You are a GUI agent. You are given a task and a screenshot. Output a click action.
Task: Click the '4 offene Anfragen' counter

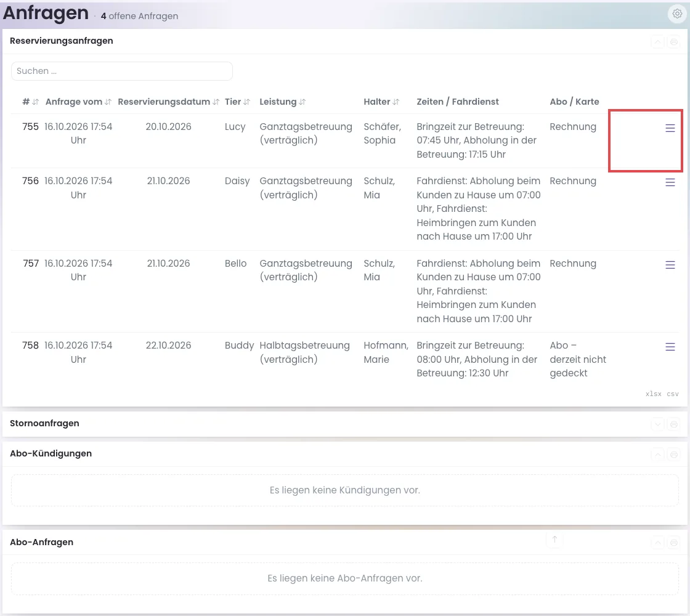[139, 16]
